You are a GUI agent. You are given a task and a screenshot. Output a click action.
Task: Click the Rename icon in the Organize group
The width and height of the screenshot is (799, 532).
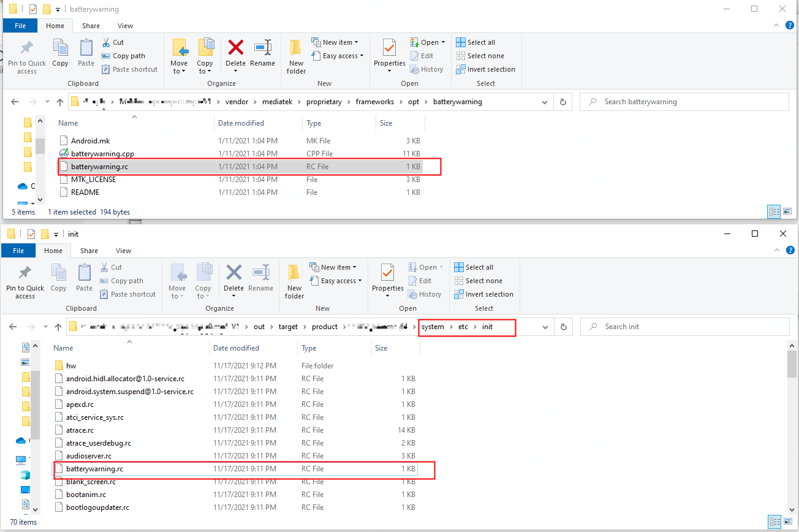[x=263, y=54]
